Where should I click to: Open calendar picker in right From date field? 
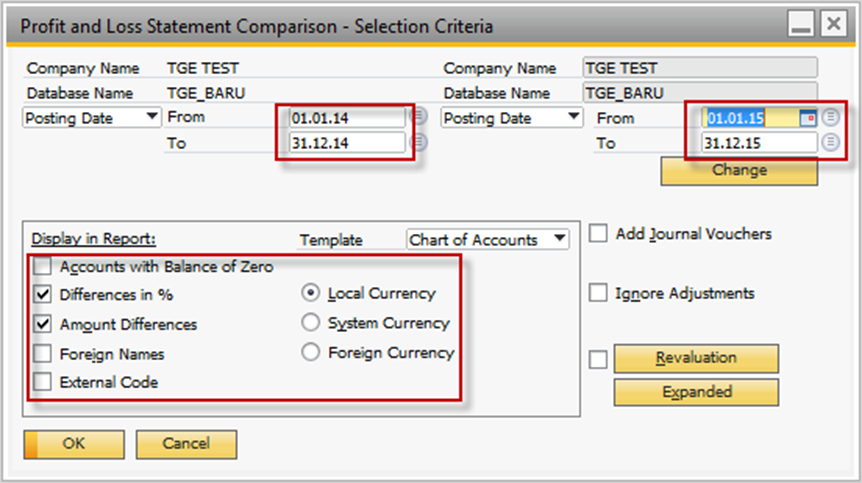click(x=807, y=118)
